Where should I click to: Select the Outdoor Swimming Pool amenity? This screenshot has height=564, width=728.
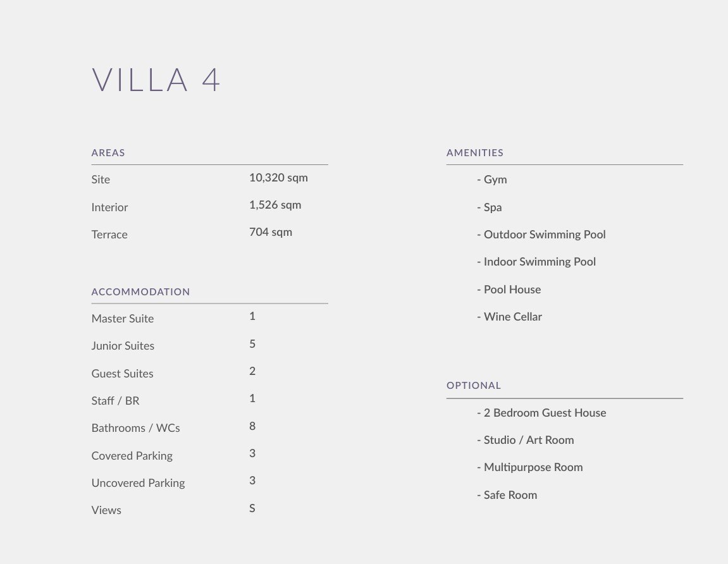click(544, 235)
